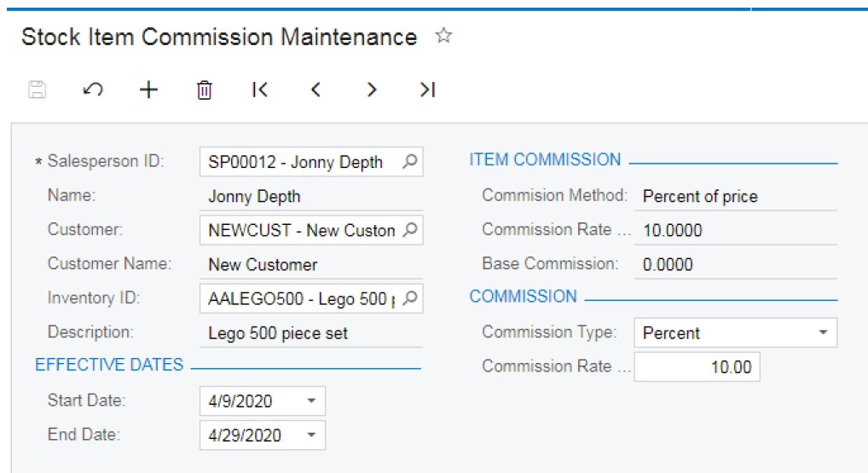Image resolution: width=868 pixels, height=473 pixels.
Task: Click the Percent of price value
Action: pyautogui.click(x=700, y=196)
